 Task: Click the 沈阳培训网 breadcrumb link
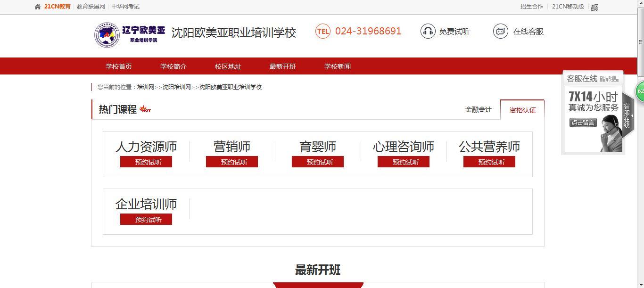click(177, 87)
